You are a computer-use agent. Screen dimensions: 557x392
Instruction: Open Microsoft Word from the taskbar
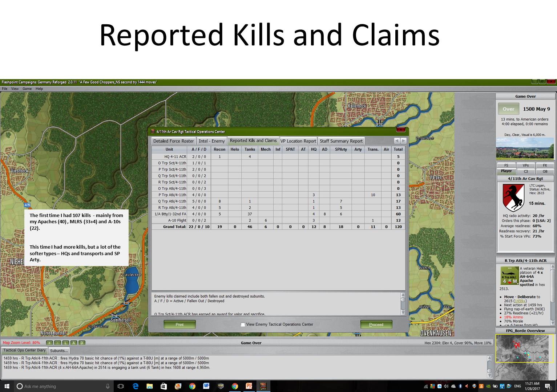[x=206, y=386]
